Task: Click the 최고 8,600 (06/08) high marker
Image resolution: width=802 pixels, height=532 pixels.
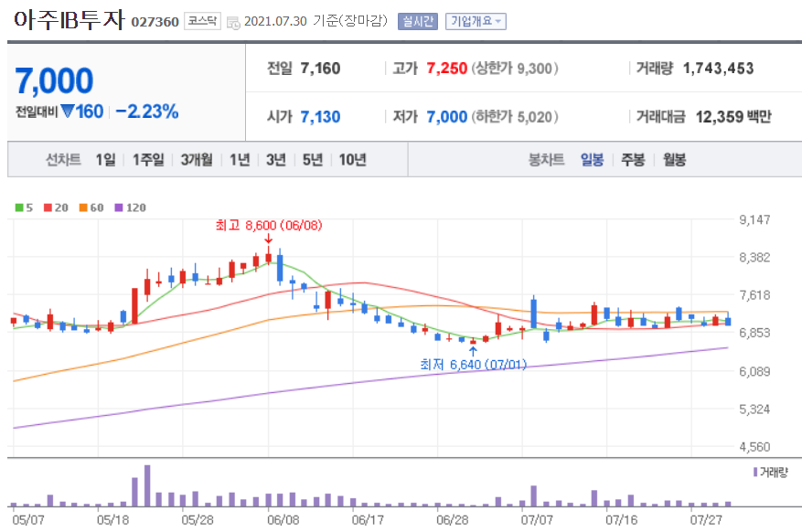Action: [x=269, y=226]
